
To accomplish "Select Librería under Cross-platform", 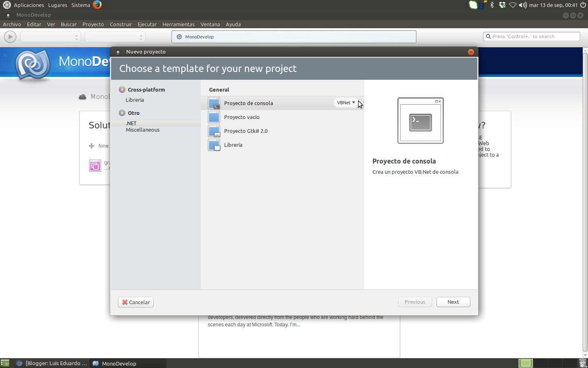I will [135, 100].
